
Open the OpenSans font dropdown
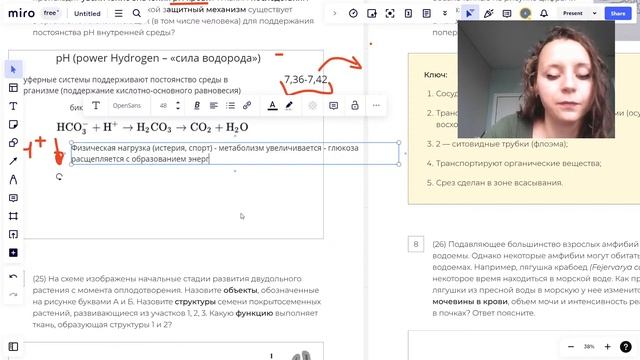[127, 106]
